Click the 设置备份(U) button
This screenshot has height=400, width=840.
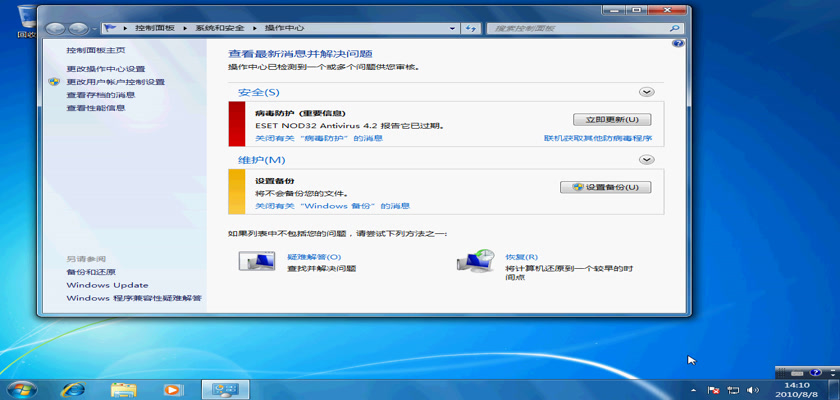(x=606, y=187)
